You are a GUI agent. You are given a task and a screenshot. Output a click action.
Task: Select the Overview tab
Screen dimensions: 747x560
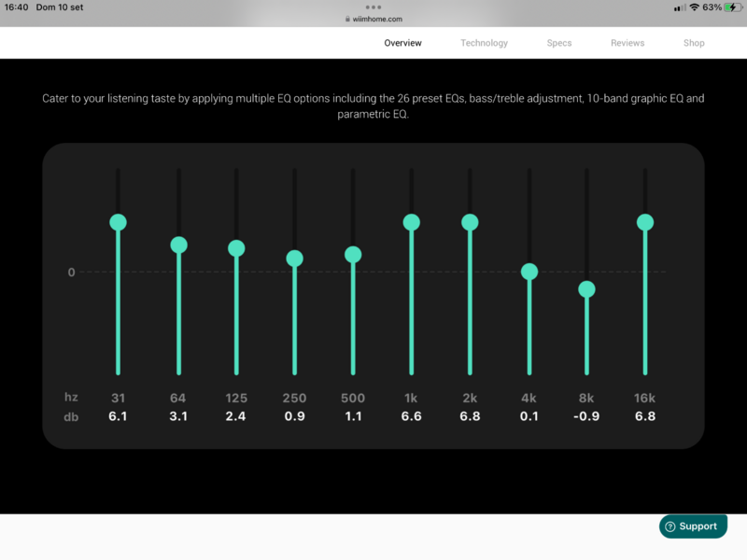(x=402, y=43)
